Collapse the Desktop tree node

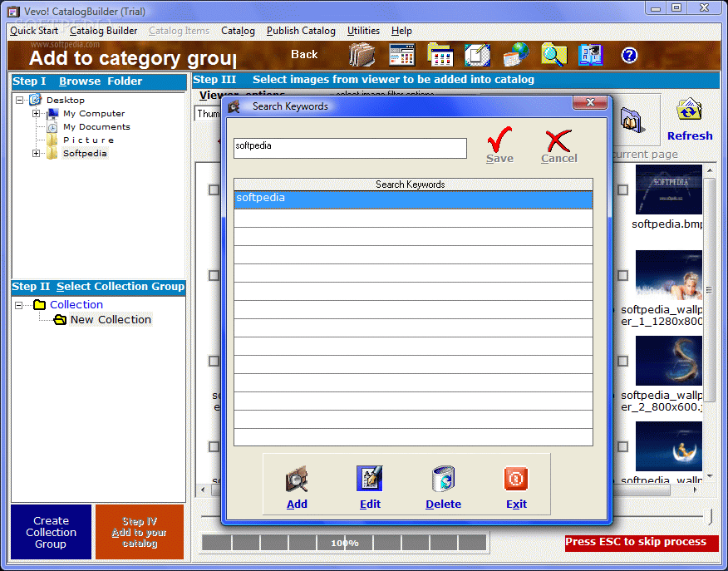click(x=19, y=100)
